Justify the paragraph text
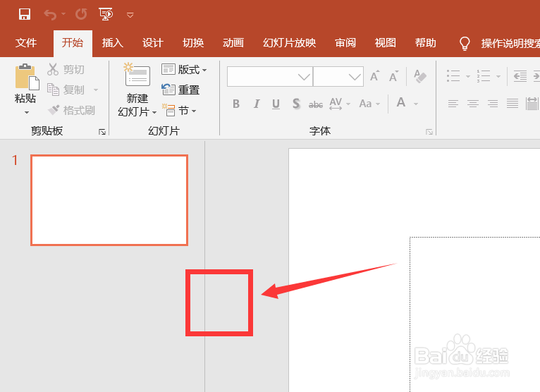The image size is (540, 392). 513,104
